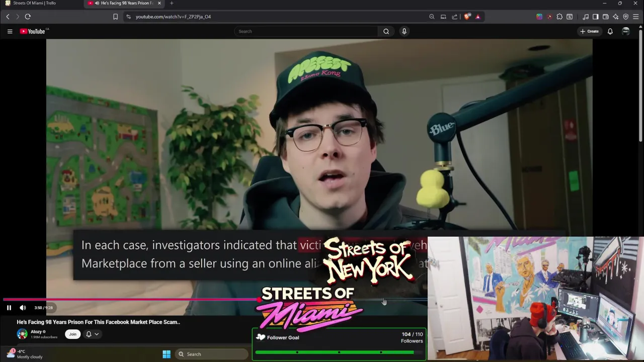This screenshot has height=362, width=644.
Task: Click the Join membership button
Action: 72,334
